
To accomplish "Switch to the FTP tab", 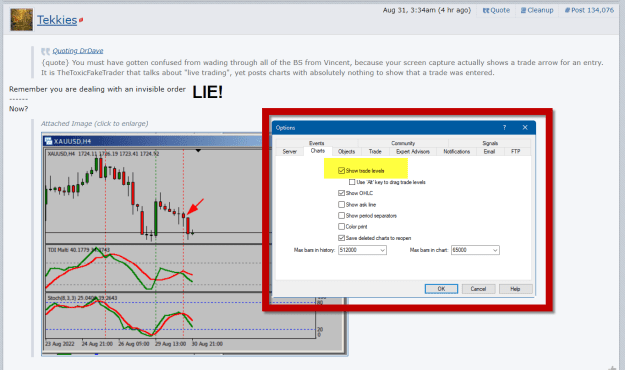I will 516,152.
